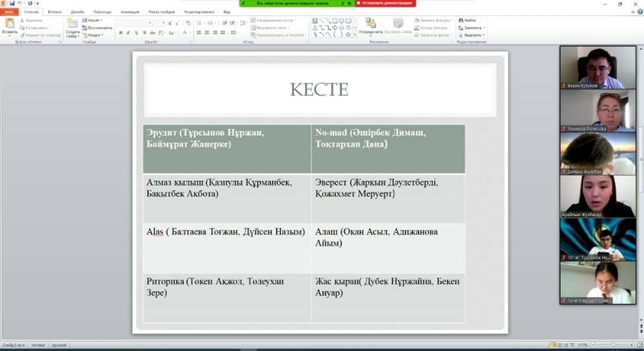Open the Select (Выделить) dropdown
This screenshot has height=351, width=644.
pos(473,35)
